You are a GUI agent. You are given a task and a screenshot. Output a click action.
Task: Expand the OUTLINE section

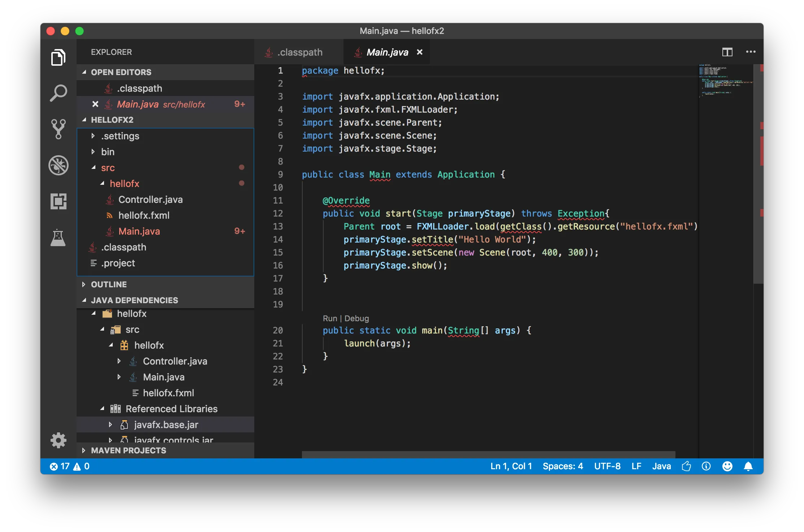pos(109,284)
